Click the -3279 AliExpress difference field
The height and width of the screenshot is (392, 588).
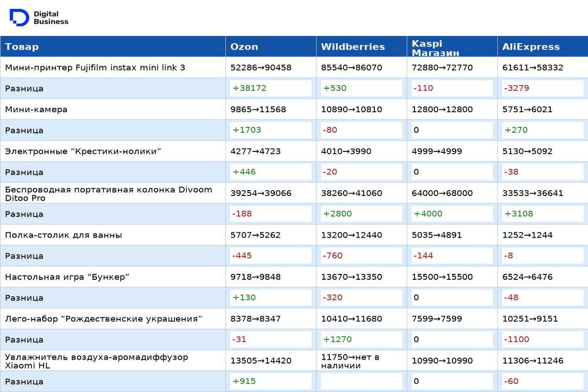click(542, 88)
